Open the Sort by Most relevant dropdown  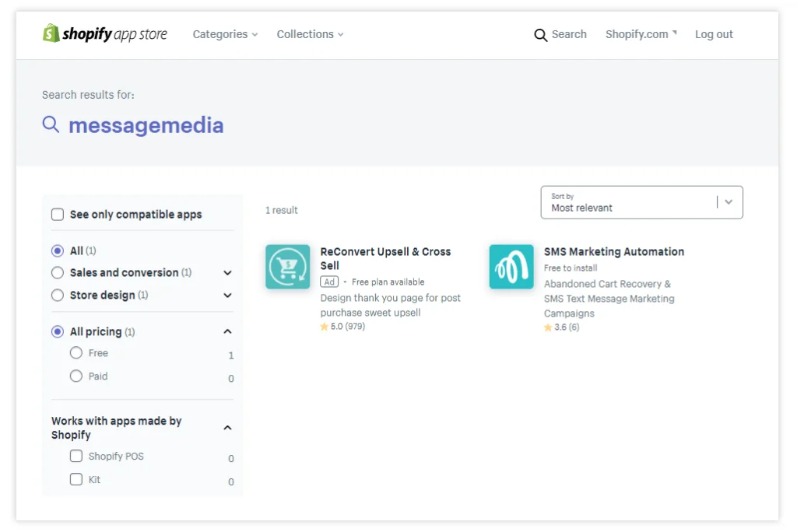point(641,202)
